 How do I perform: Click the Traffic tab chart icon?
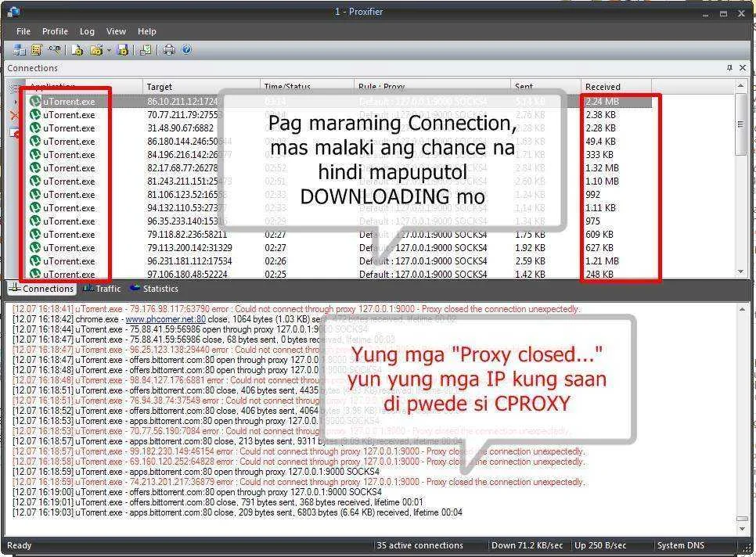click(x=88, y=288)
